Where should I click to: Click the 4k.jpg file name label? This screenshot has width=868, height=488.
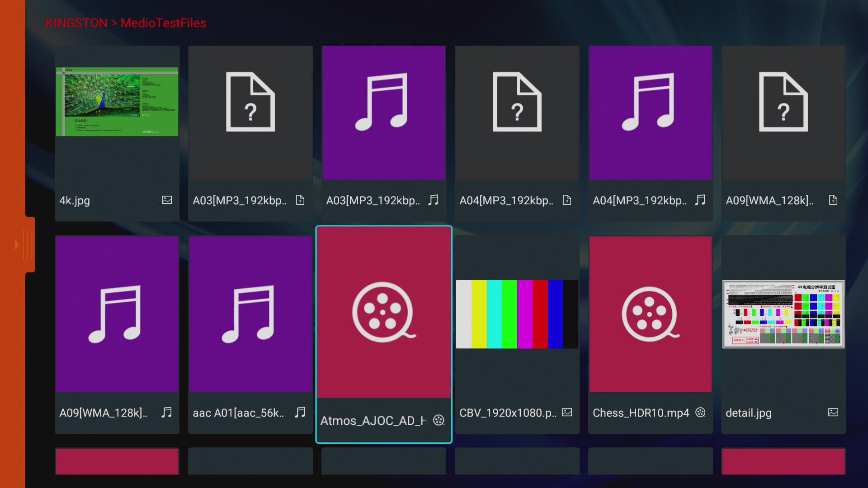(75, 201)
